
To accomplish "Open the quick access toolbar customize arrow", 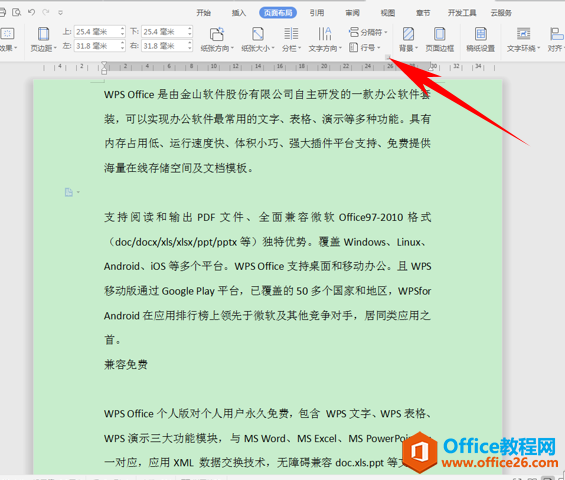I will [x=61, y=13].
